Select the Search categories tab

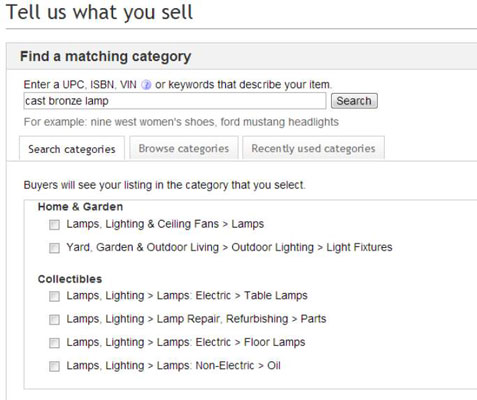(x=72, y=149)
